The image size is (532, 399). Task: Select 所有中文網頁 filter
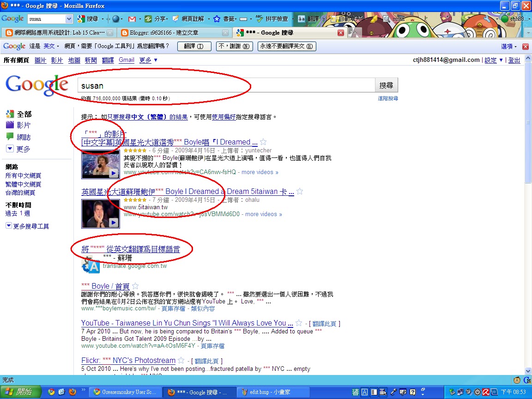coord(23,175)
